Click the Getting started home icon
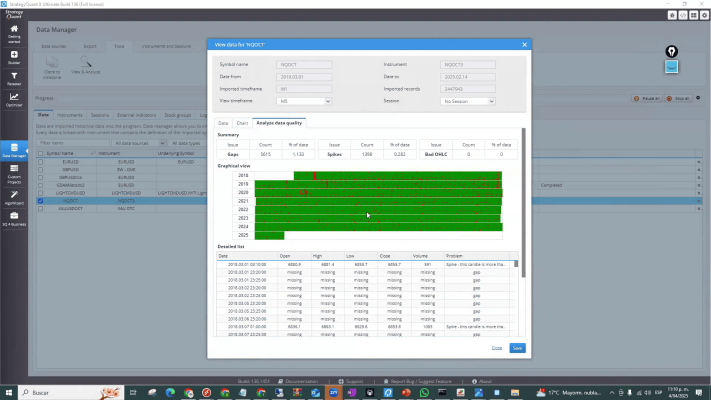The width and height of the screenshot is (711, 400). tap(14, 30)
